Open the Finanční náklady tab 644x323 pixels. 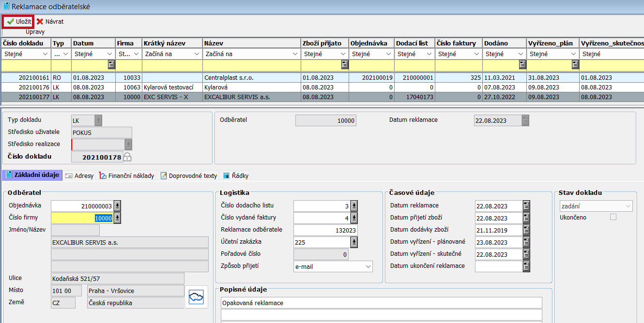127,176
